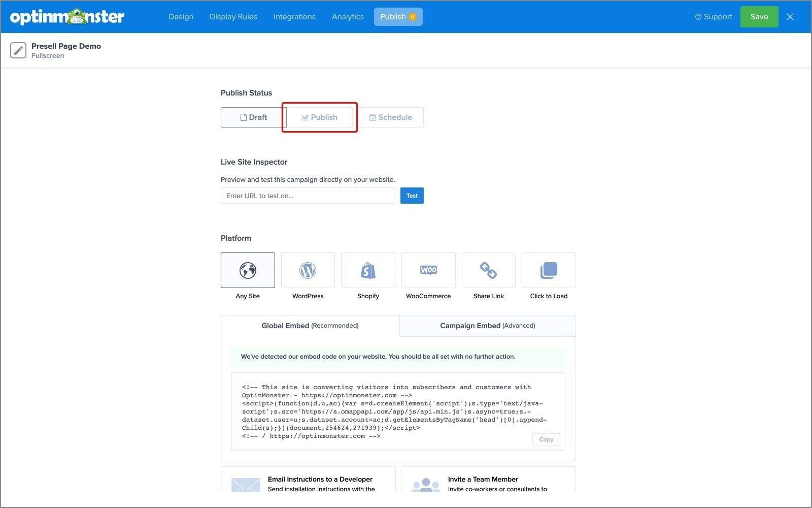Set publish status to Schedule
This screenshot has height=508, width=812.
click(x=391, y=117)
